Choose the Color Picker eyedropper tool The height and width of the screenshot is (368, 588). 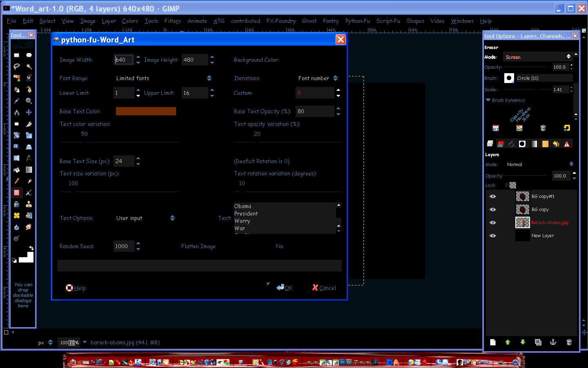(x=17, y=101)
